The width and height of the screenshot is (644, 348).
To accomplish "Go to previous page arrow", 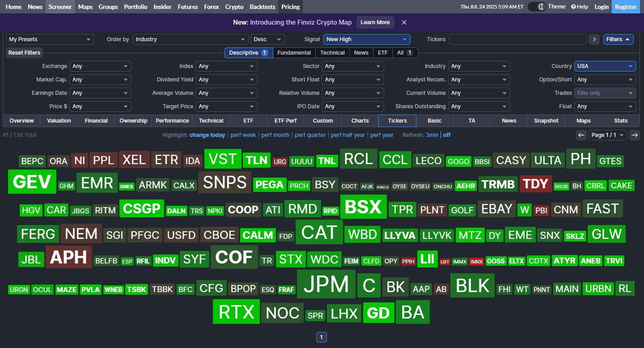I will tap(581, 135).
